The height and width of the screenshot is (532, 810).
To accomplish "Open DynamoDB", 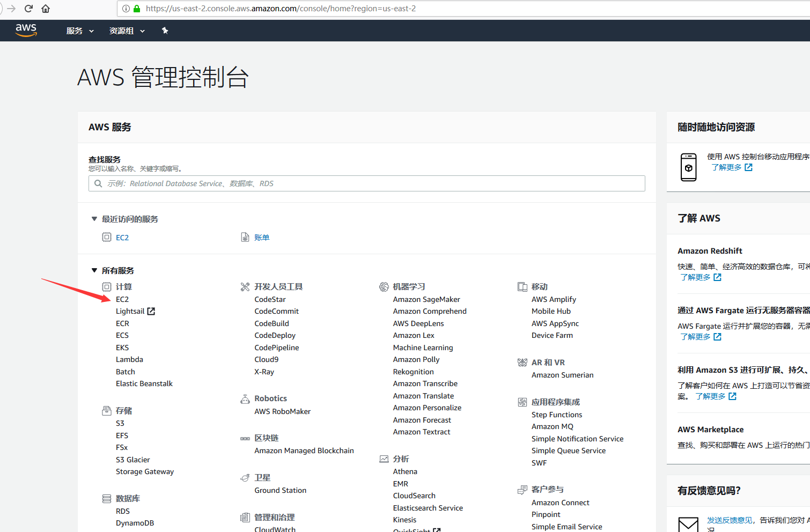I will 135,523.
